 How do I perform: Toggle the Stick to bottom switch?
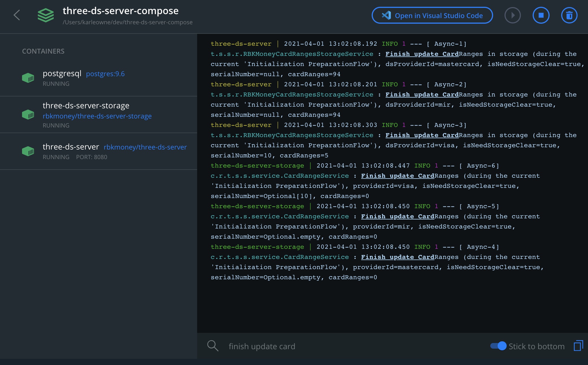click(x=498, y=346)
